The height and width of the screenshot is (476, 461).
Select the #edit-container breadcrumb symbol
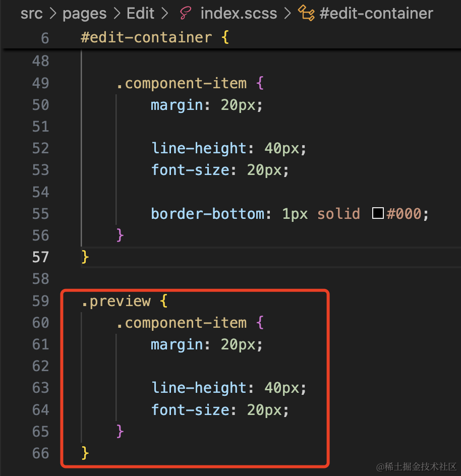click(x=376, y=13)
